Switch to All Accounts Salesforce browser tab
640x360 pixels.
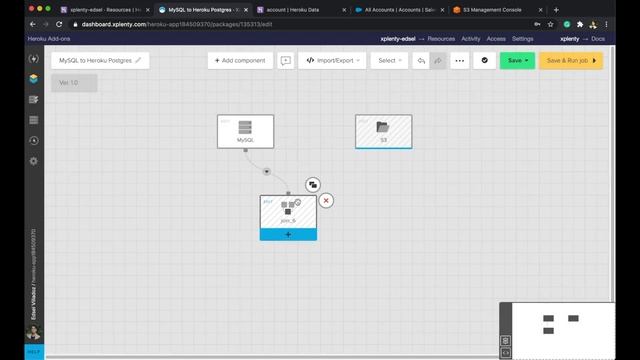pos(400,10)
